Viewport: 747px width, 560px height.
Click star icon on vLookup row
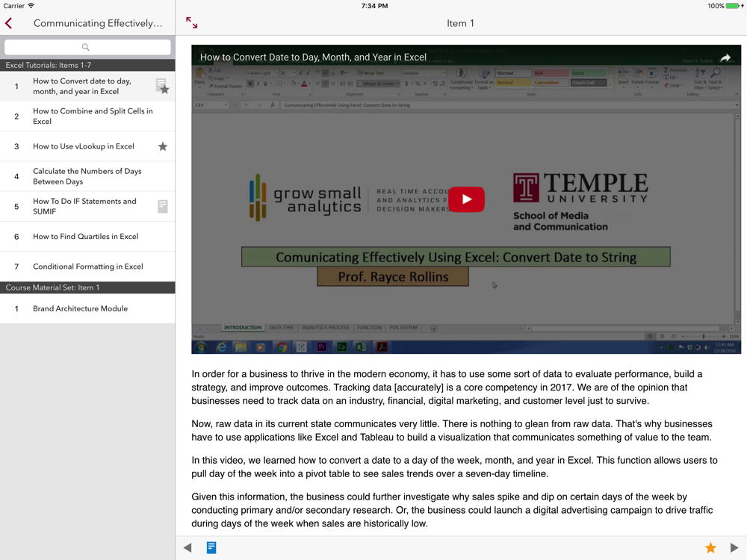click(162, 146)
